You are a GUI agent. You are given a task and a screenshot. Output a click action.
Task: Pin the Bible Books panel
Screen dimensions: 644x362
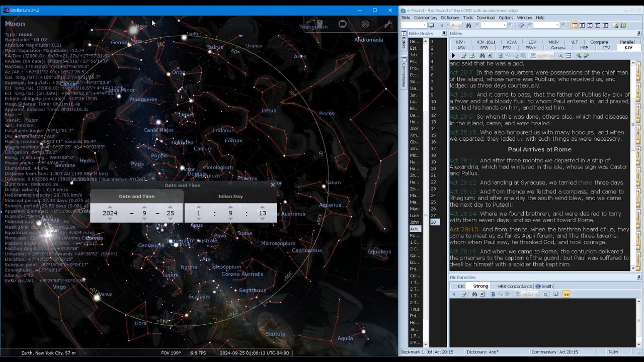(x=444, y=34)
